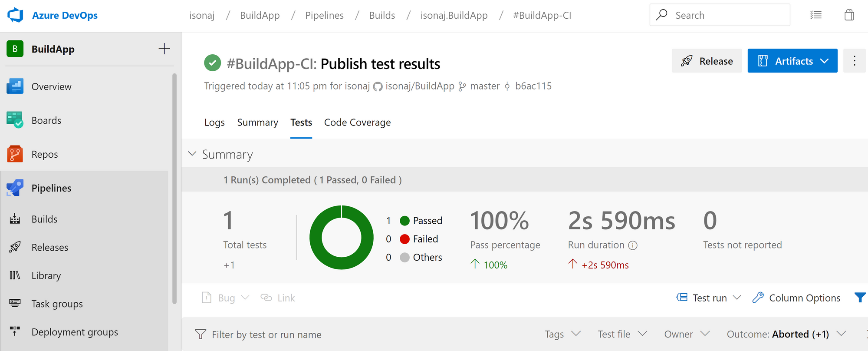
Task: Expand the Artifacts dropdown
Action: 825,61
